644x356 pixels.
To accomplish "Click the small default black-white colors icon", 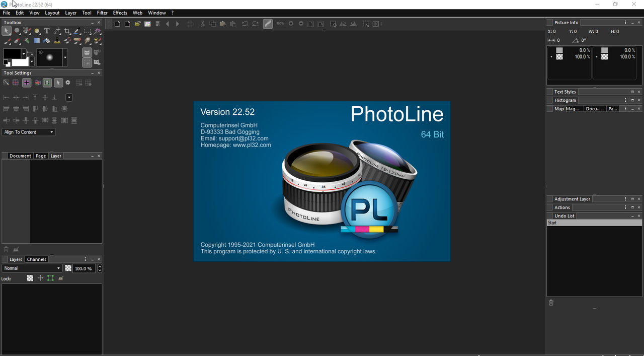I will [7, 63].
